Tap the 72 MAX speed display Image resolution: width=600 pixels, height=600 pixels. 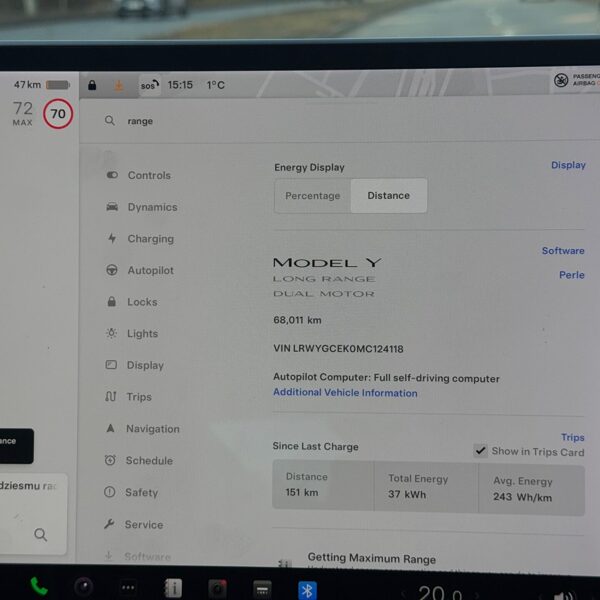click(23, 113)
